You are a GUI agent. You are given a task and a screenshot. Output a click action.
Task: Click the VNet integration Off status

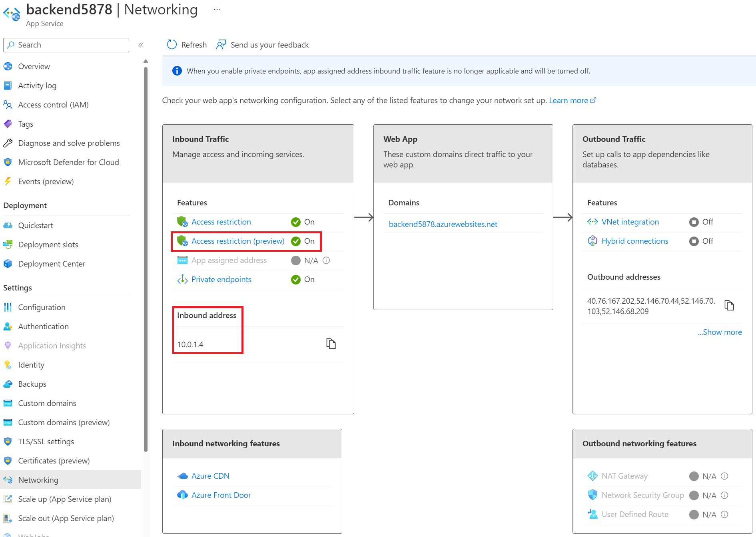point(701,222)
